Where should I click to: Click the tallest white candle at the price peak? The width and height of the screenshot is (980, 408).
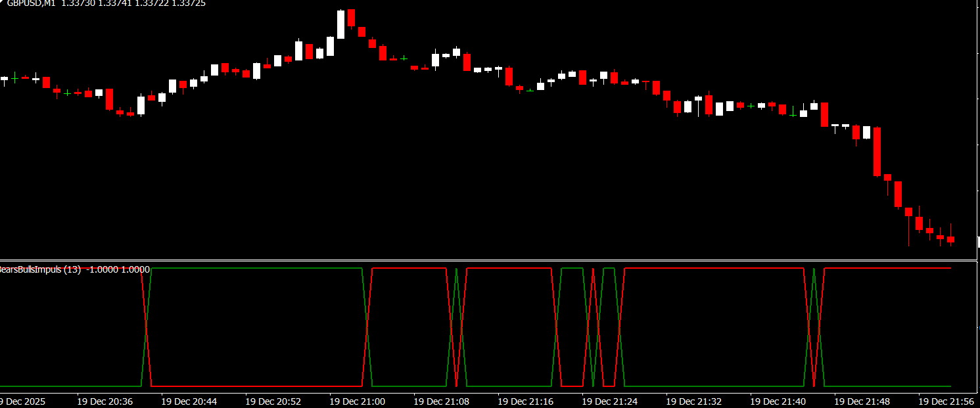point(340,24)
